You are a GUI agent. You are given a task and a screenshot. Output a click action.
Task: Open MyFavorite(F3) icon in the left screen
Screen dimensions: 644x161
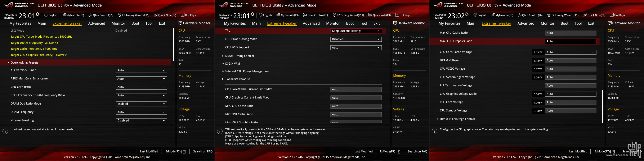[64, 15]
